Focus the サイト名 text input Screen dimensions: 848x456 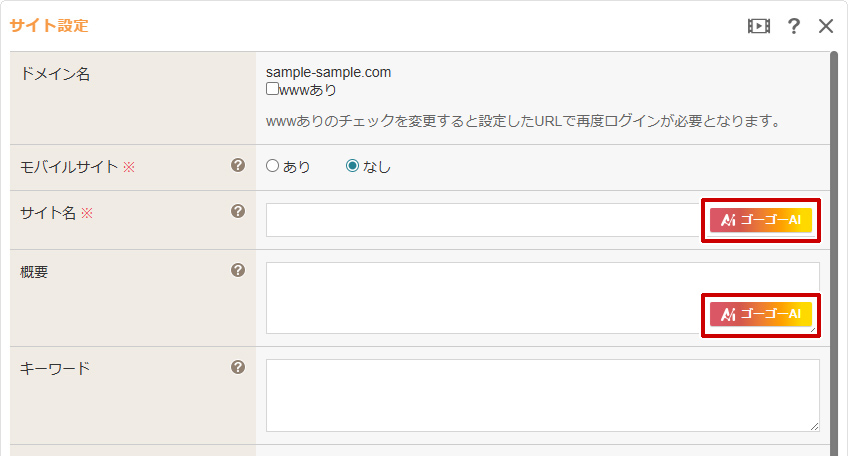click(x=480, y=220)
